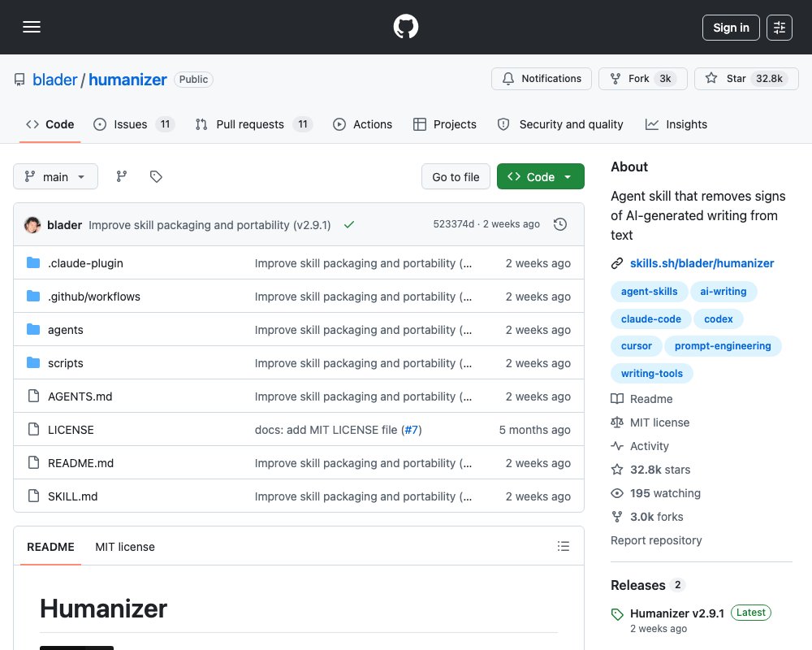The width and height of the screenshot is (812, 650).
Task: Open the Activity sidebar link
Action: point(640,446)
